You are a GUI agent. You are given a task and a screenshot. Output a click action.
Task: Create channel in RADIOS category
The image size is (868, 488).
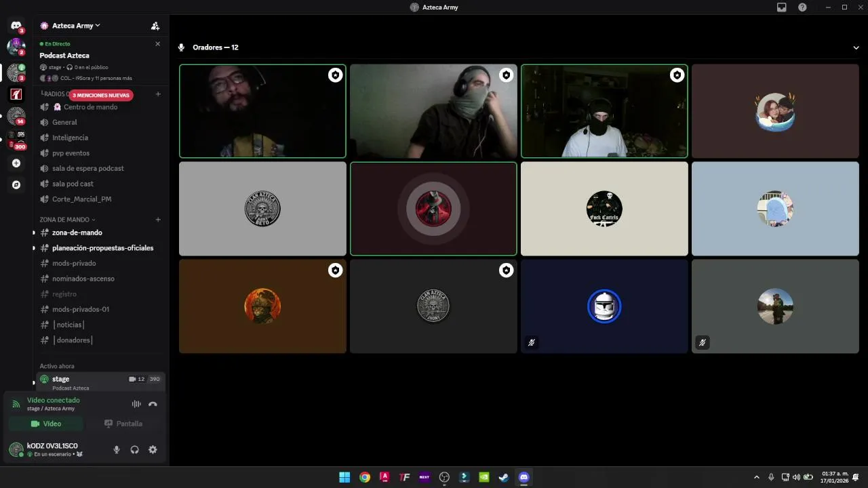pos(158,94)
